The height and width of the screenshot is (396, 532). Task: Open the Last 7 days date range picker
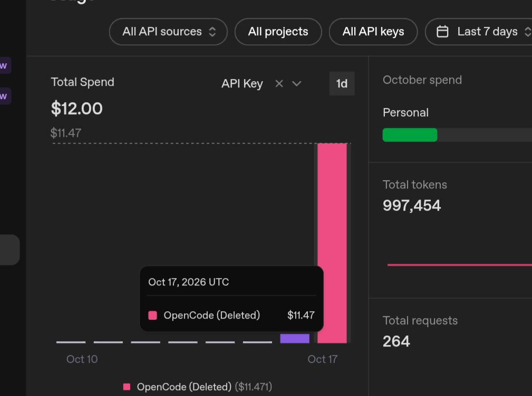pyautogui.click(x=478, y=32)
